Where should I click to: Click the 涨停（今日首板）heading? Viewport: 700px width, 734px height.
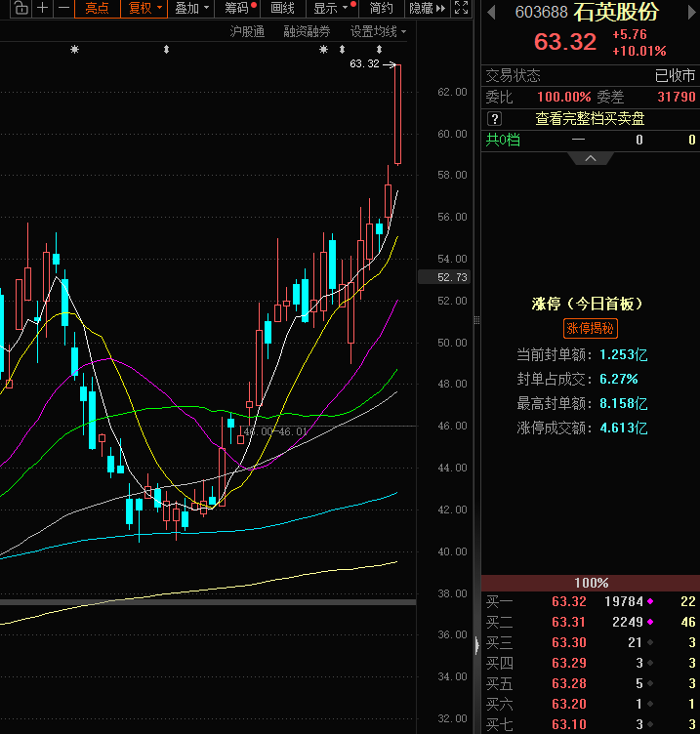[x=590, y=304]
